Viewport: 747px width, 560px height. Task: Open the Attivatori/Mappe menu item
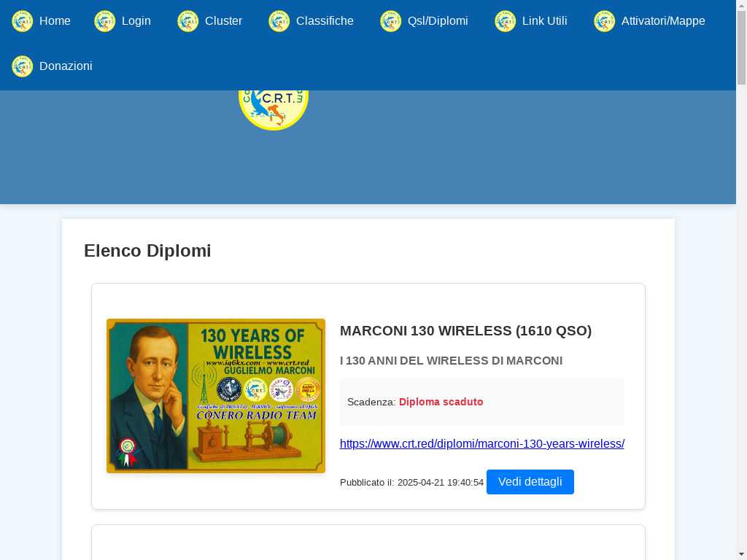coord(663,21)
